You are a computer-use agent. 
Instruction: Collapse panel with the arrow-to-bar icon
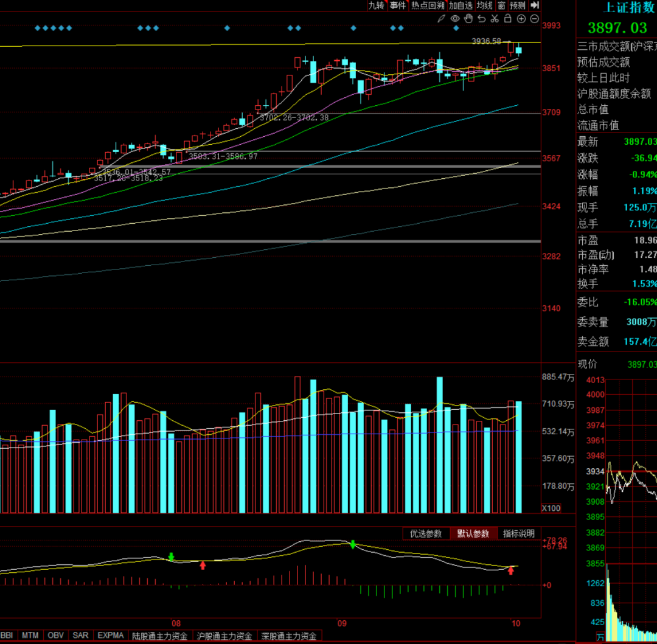click(x=535, y=5)
